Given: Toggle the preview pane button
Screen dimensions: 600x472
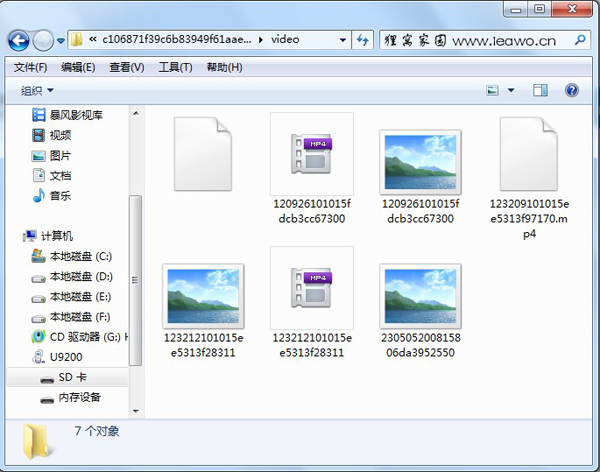Looking at the screenshot, I should point(540,90).
